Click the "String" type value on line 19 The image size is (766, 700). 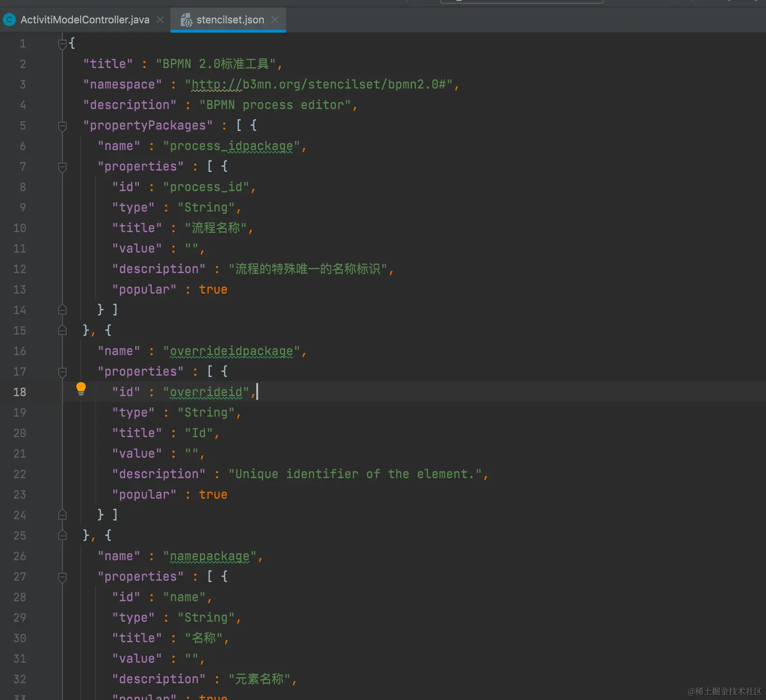[x=206, y=412]
